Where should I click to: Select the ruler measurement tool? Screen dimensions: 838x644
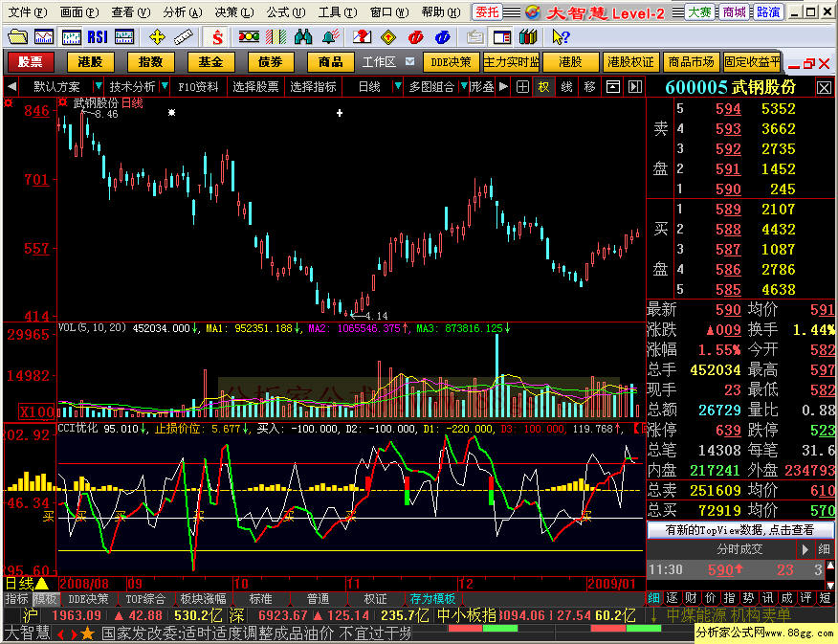click(184, 37)
